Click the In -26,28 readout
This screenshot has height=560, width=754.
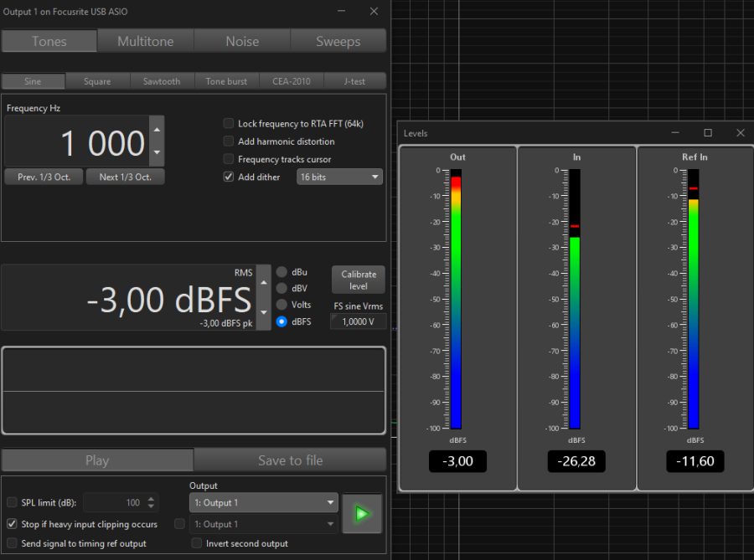(576, 461)
